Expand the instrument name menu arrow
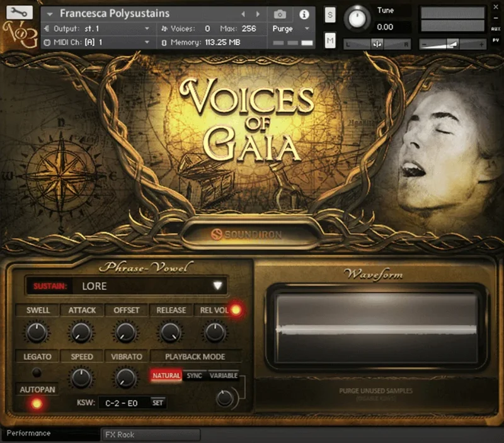 click(50, 14)
